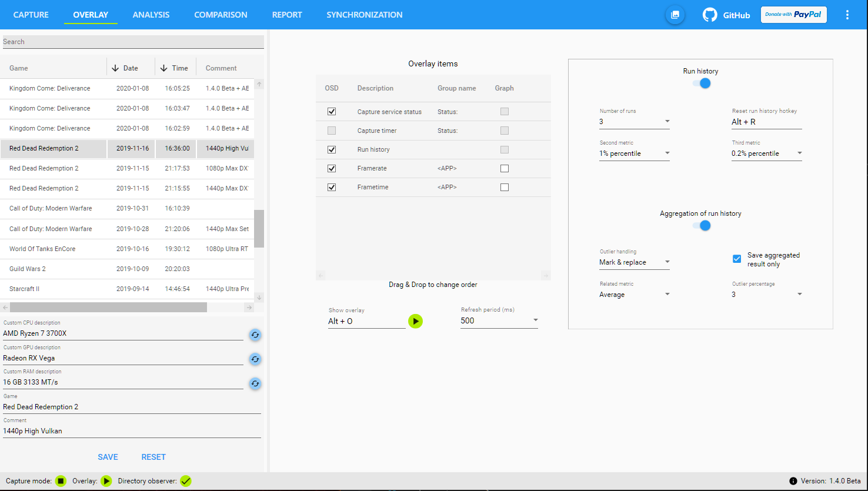Screen dimensions: 868x491
Task: Toggle Framerate OSD checkbox
Action: [332, 168]
